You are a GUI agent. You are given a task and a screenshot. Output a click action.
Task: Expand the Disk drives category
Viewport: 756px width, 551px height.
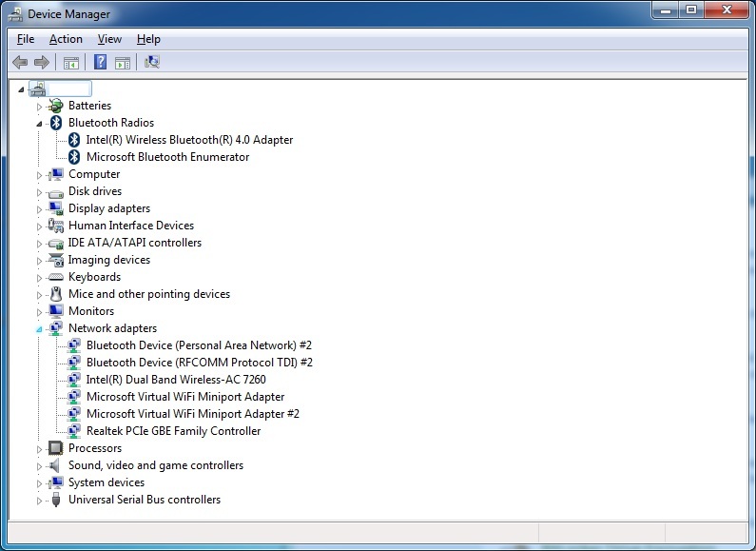pos(39,192)
